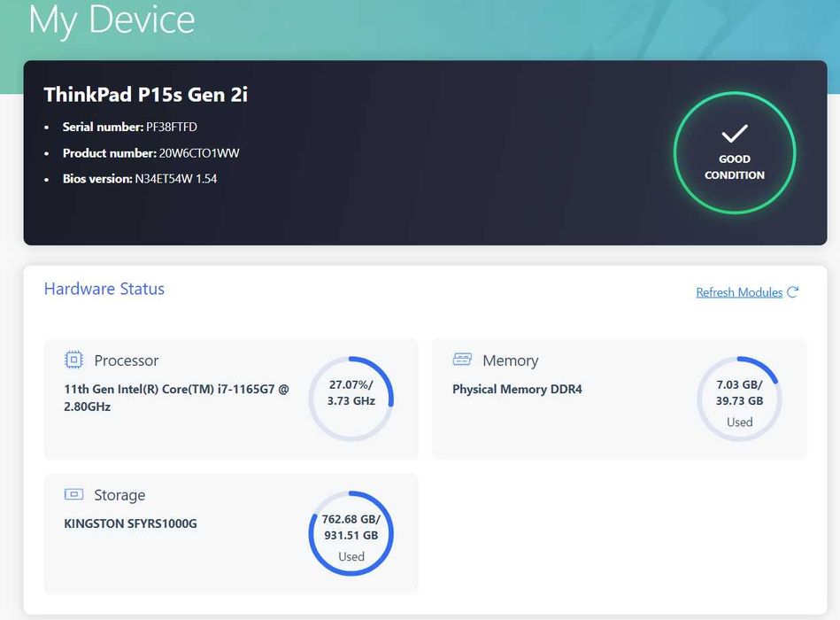Click the Good Condition checkmark icon
The height and width of the screenshot is (620, 840).
[x=735, y=134]
